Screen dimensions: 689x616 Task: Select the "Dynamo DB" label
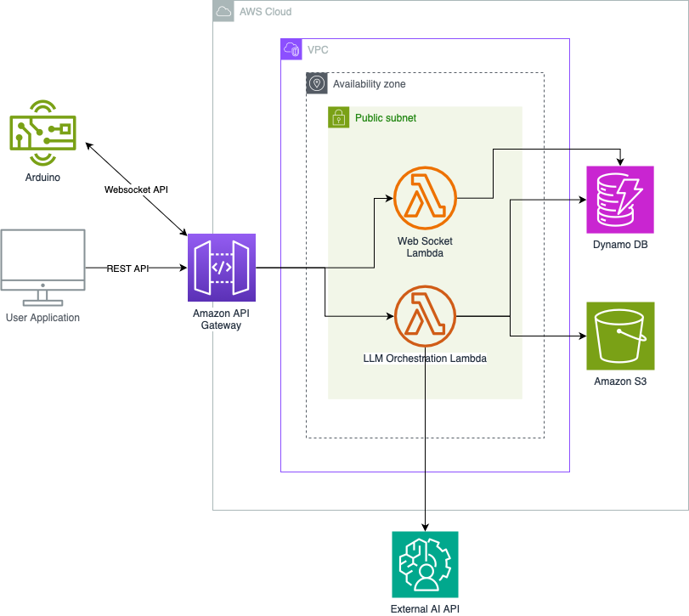(620, 245)
